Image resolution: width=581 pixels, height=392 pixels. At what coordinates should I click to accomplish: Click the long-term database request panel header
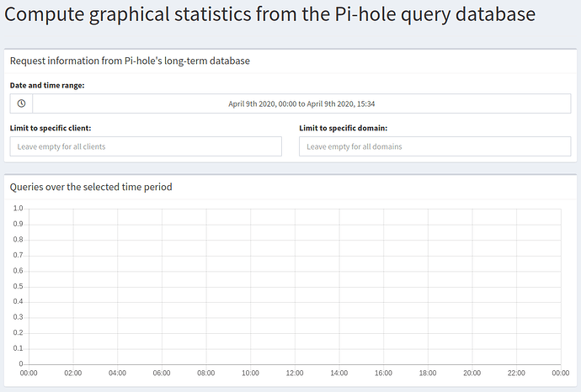[130, 61]
